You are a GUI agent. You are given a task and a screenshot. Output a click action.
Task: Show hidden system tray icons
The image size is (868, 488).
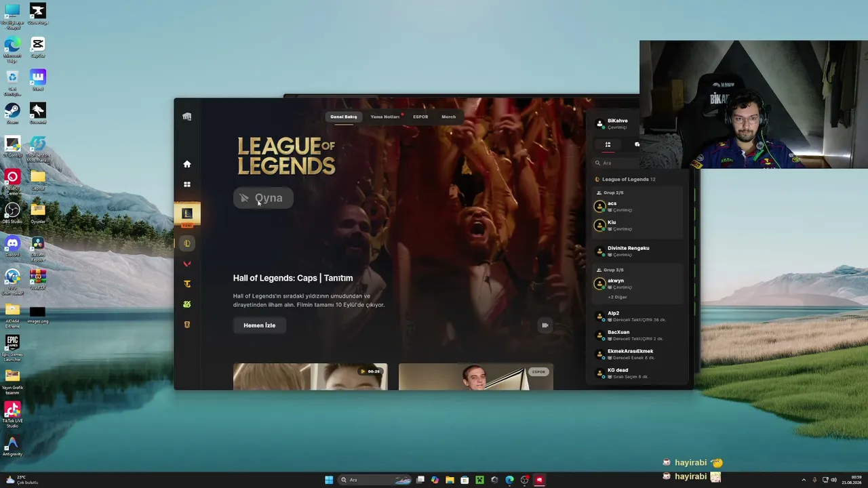[x=804, y=480]
